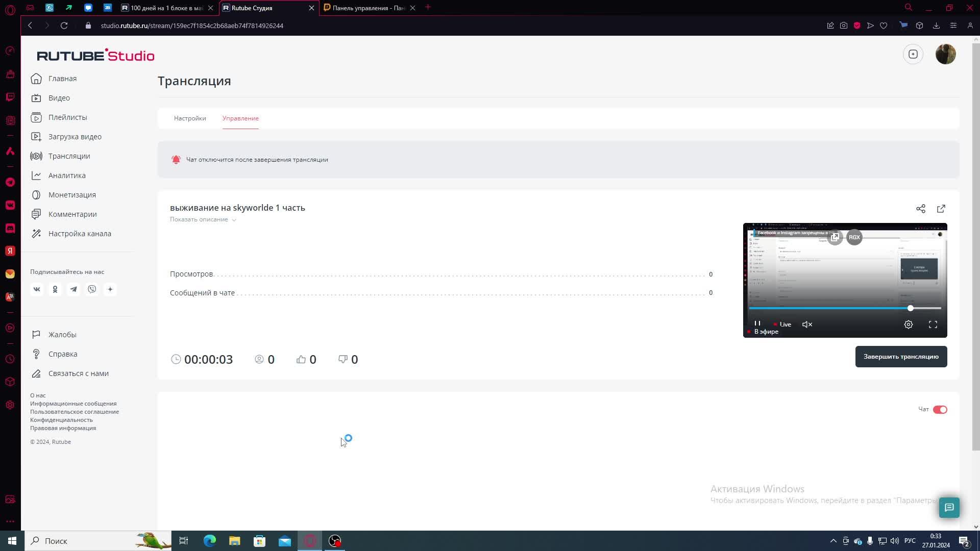Open the user avatar menu
Image resolution: width=980 pixels, height=551 pixels.
click(945, 54)
